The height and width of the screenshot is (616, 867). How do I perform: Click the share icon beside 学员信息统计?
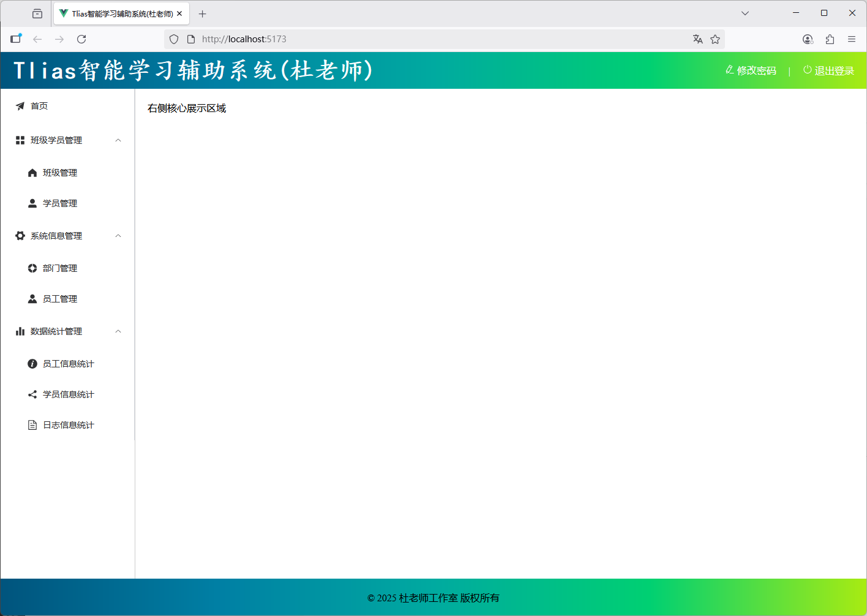pyautogui.click(x=32, y=394)
